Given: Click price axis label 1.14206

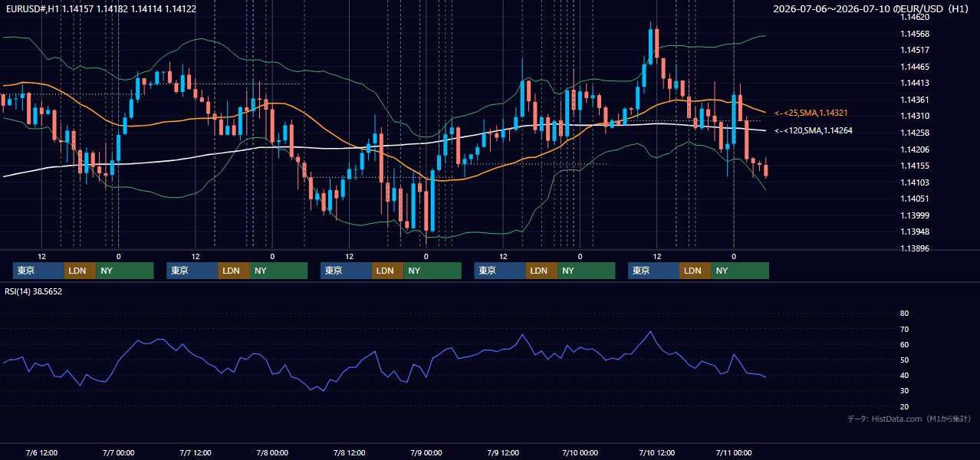Looking at the screenshot, I should (x=915, y=149).
